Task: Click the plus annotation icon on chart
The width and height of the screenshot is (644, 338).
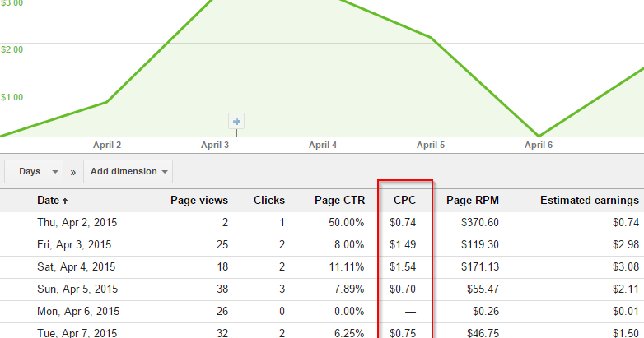Action: [237, 122]
